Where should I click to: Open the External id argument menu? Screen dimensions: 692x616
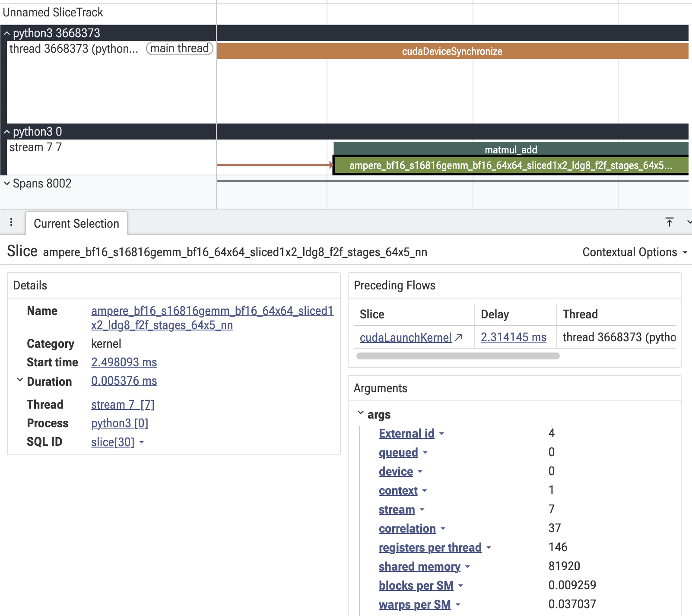(x=441, y=434)
